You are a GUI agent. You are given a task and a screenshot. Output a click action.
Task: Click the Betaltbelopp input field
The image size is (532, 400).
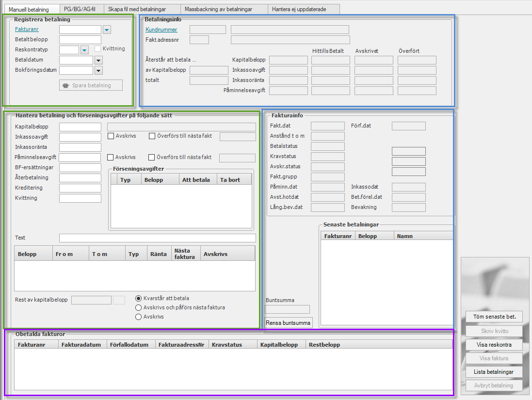coord(80,40)
